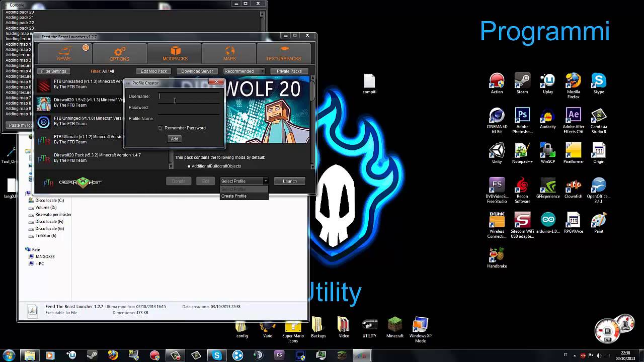Select the FTB Unleashed modpack entry
This screenshot has height=362, width=644.
pos(79,84)
